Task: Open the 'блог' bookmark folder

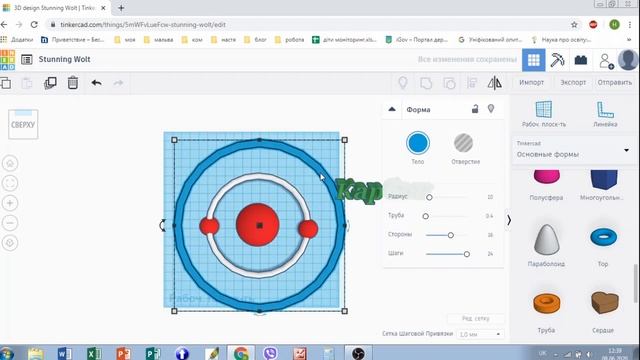Action: [255, 40]
